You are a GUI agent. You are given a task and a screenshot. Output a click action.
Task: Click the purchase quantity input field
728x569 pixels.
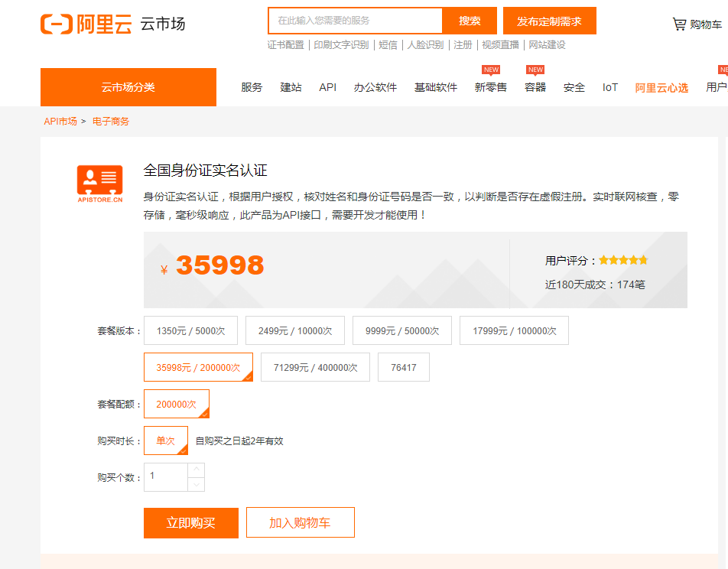click(166, 477)
